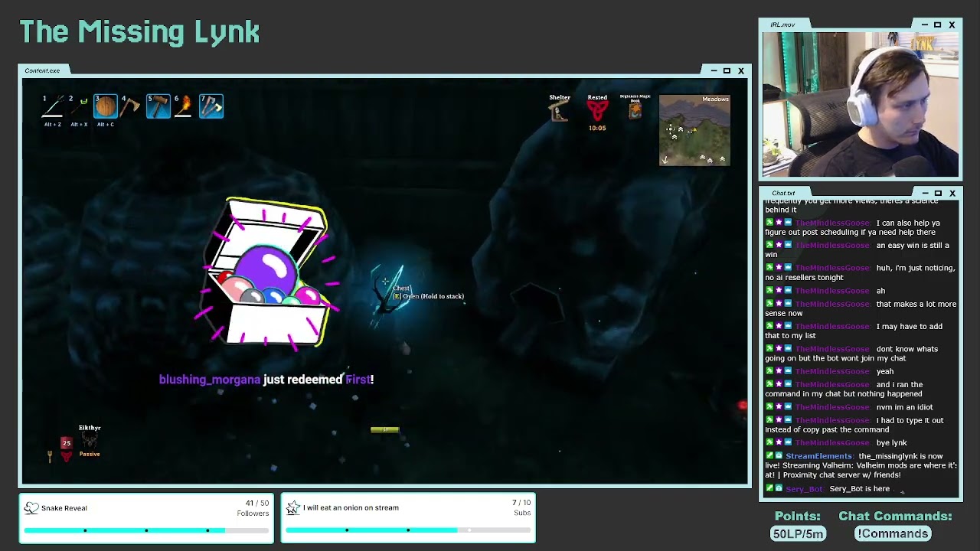This screenshot has width=980, height=551.
Task: Click the 'Snake Reveal' goal label
Action: [x=64, y=507]
